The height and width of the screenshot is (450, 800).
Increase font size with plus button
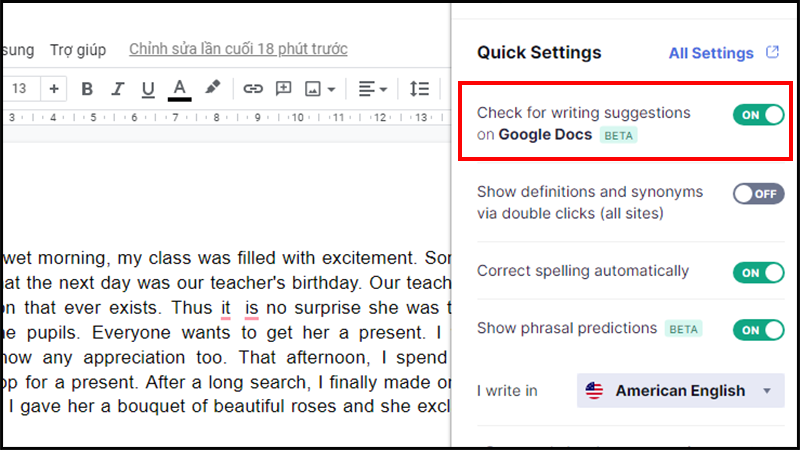pyautogui.click(x=54, y=89)
